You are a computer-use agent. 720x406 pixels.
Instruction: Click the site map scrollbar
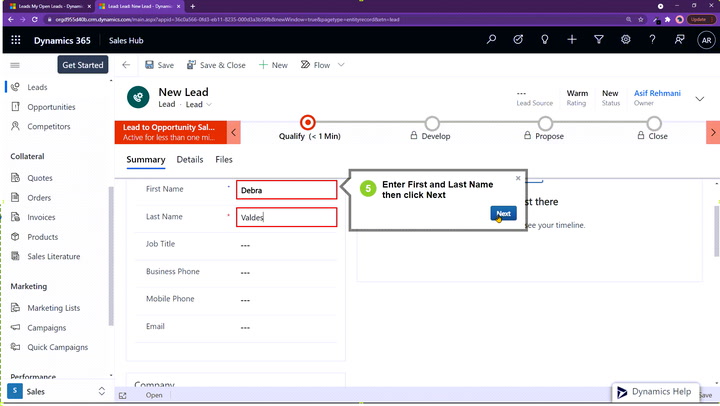(x=111, y=255)
